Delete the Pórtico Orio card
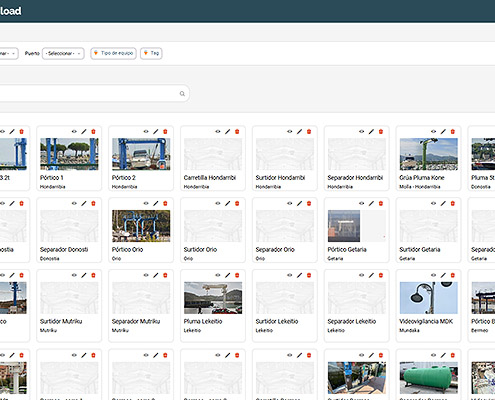This screenshot has height=400, width=495. (165, 203)
